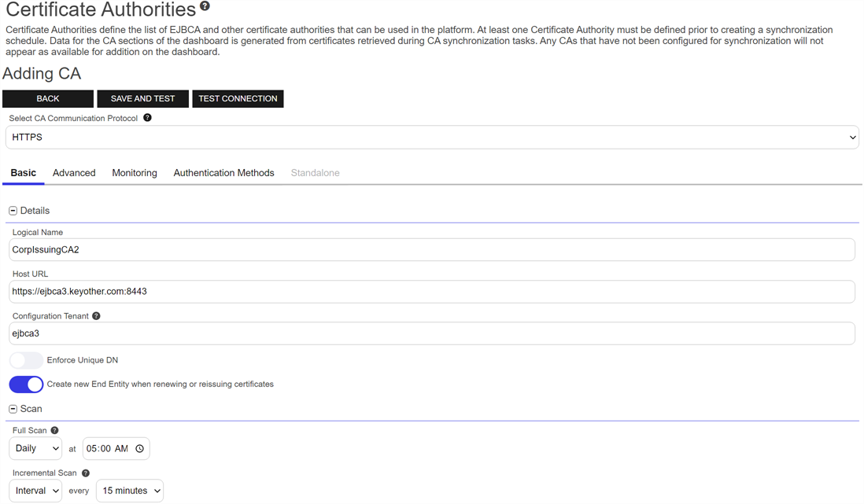Viewport: 864px width, 504px height.
Task: Click help icon next to Certificate Authorities title
Action: 205,6
